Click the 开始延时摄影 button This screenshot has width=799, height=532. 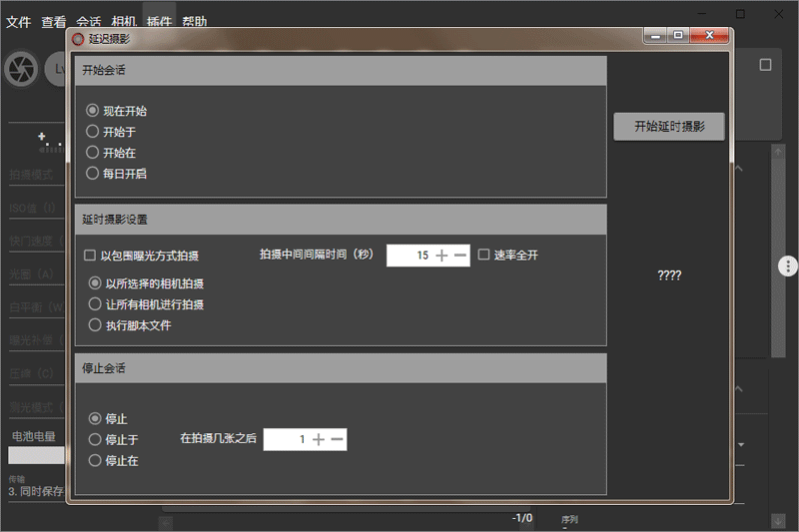click(x=669, y=126)
